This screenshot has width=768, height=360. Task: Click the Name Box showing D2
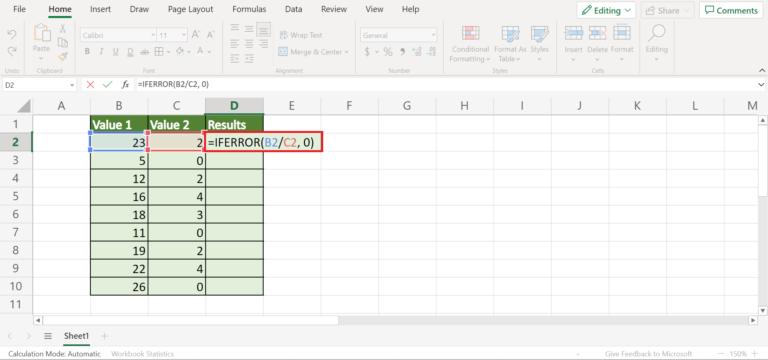(39, 84)
